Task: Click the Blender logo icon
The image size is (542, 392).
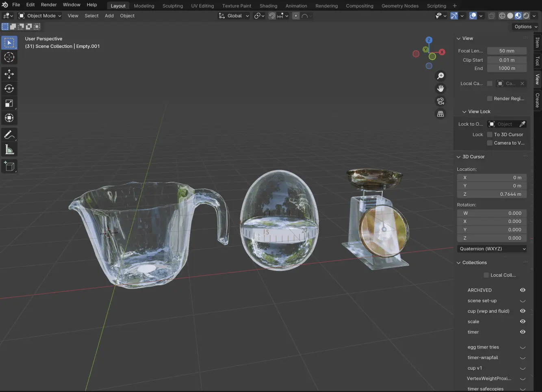Action: click(5, 5)
